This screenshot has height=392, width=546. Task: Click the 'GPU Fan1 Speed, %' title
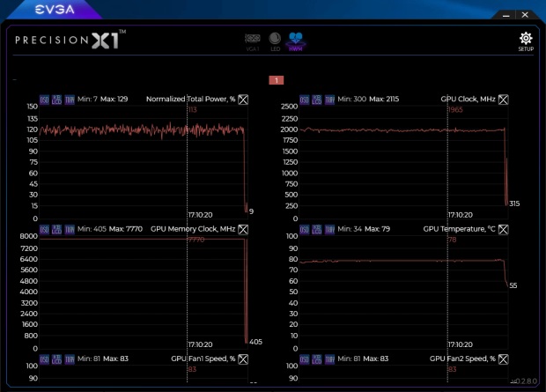(203, 359)
